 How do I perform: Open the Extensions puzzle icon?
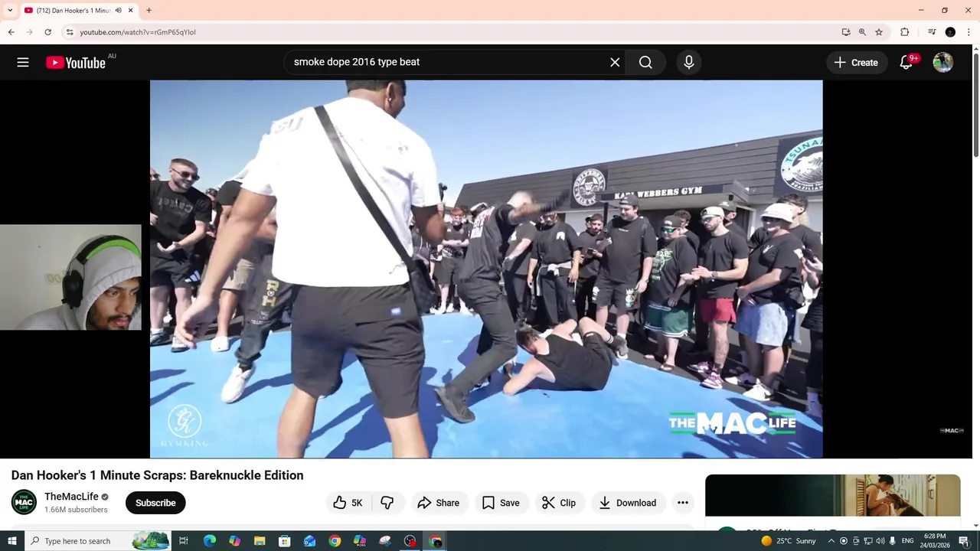[905, 32]
